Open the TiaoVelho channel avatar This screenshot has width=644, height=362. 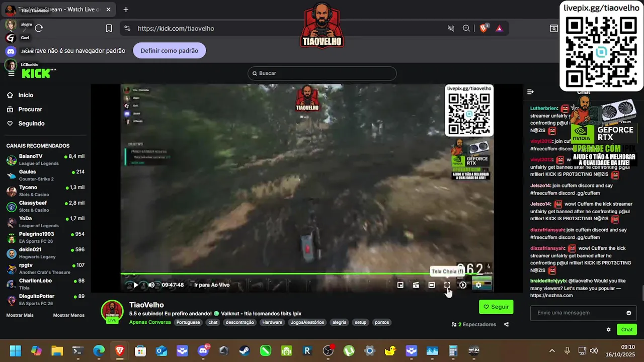112,312
